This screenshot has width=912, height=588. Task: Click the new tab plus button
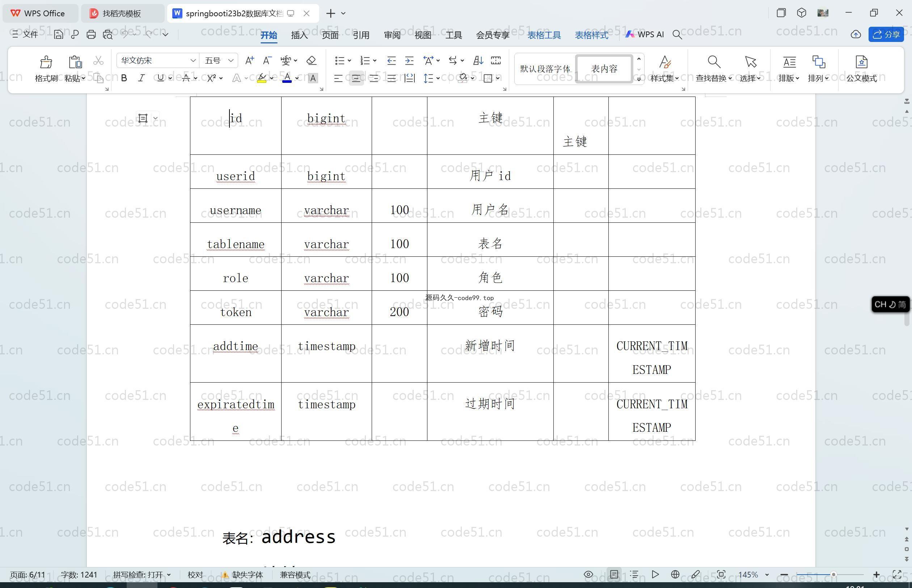point(330,13)
